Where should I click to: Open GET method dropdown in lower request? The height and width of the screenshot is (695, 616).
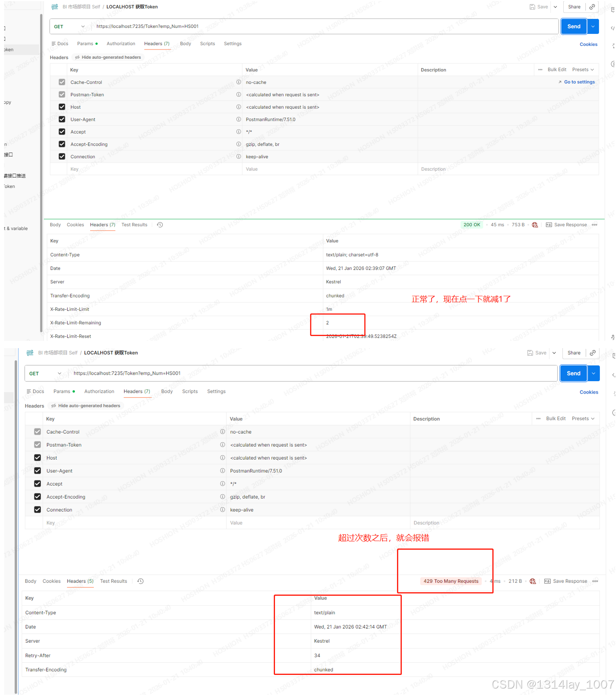click(45, 373)
